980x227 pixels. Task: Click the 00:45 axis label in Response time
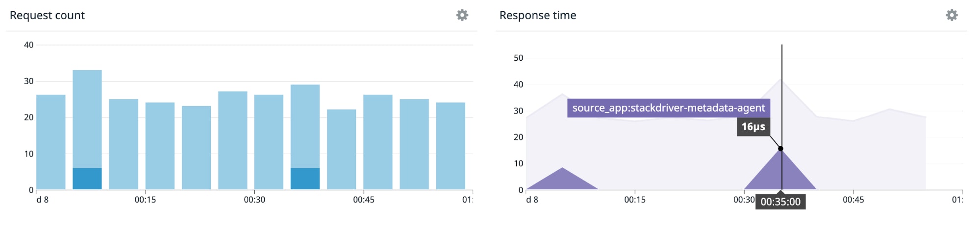click(853, 200)
